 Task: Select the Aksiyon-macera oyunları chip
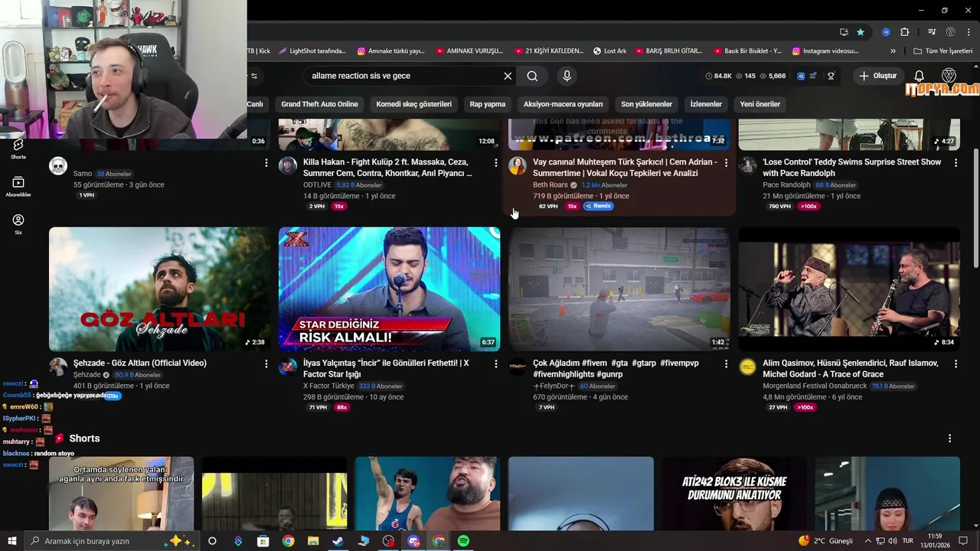pos(563,104)
